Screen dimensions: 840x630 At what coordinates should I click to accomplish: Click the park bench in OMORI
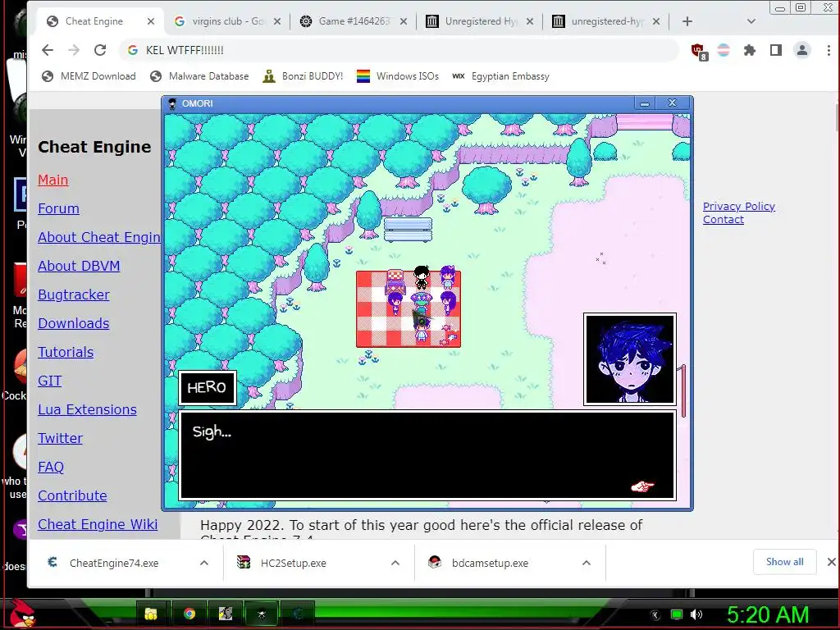(409, 230)
